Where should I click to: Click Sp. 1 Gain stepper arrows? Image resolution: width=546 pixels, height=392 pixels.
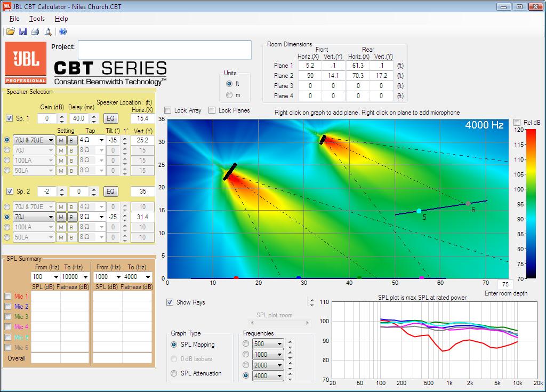coord(62,118)
